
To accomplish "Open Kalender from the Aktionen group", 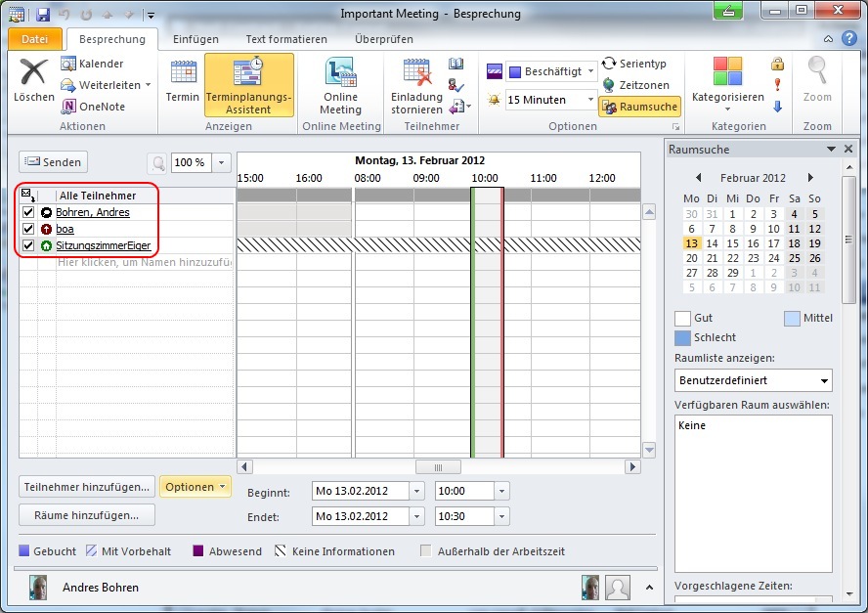I will click(92, 64).
